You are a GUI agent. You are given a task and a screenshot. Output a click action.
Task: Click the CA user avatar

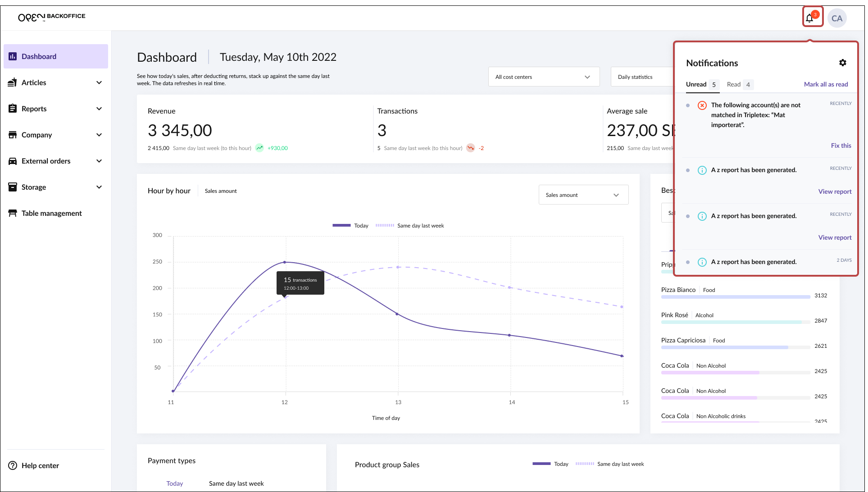[x=836, y=18]
